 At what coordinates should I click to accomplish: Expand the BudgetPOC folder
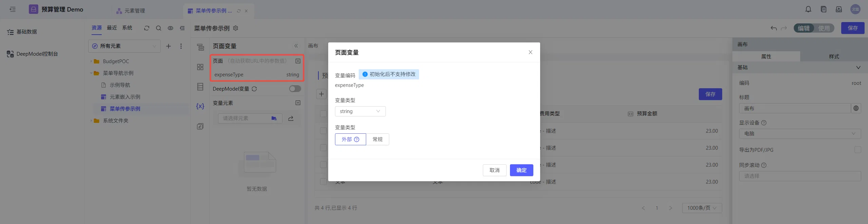(x=91, y=61)
